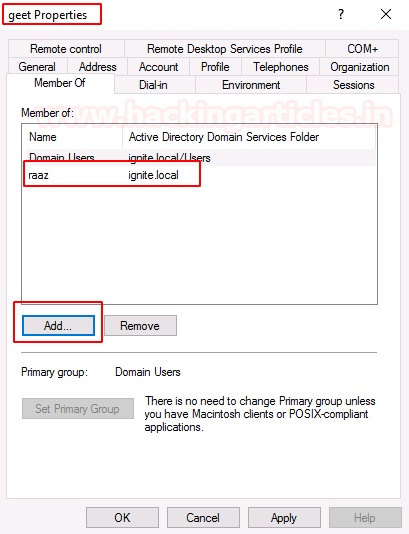Confirm with the OK button

(122, 518)
